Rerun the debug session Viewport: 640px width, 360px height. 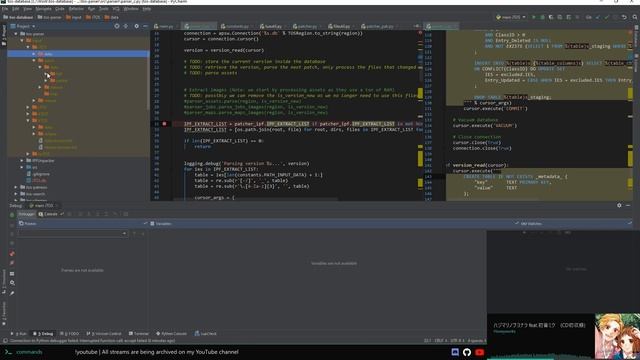click(x=12, y=215)
